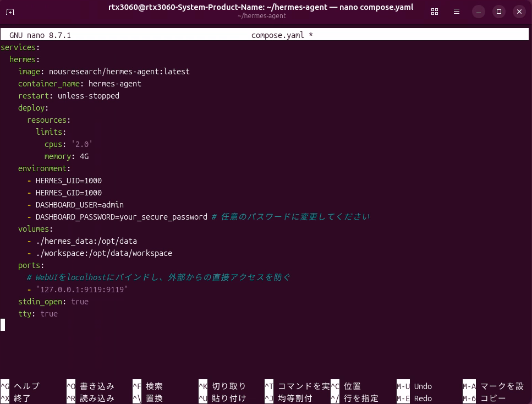
Task: Click the ^X 終了 exit shortcut
Action: (16, 398)
